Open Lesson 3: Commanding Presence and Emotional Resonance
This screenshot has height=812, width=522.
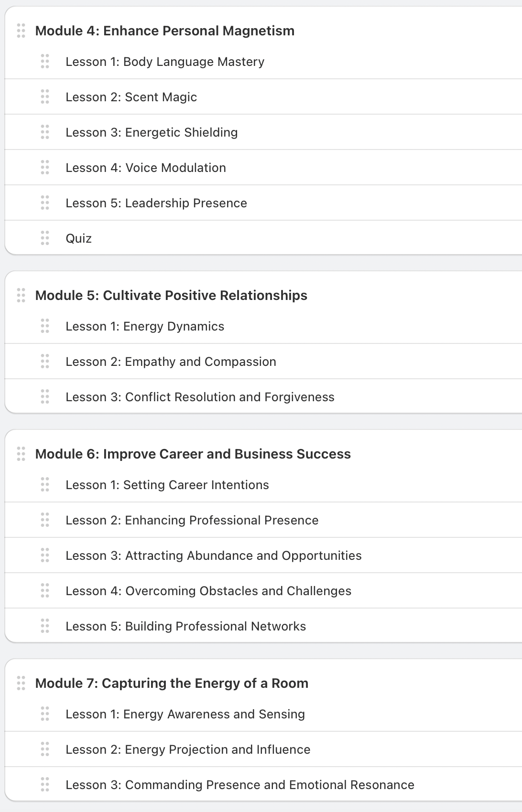[240, 785]
